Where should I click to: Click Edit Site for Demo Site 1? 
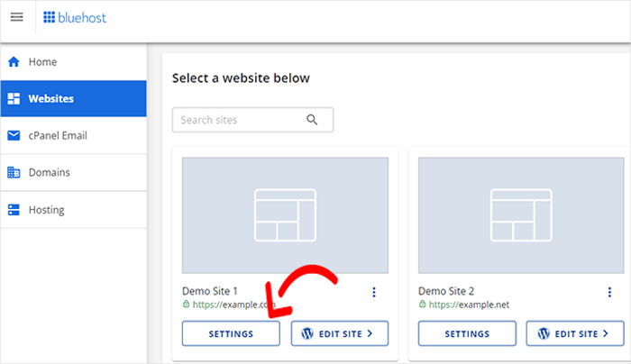(x=339, y=333)
